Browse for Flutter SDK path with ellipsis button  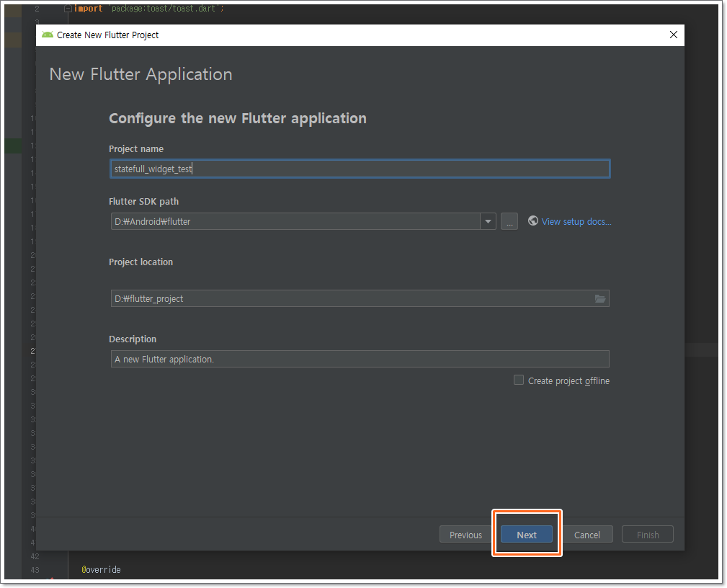pyautogui.click(x=509, y=222)
